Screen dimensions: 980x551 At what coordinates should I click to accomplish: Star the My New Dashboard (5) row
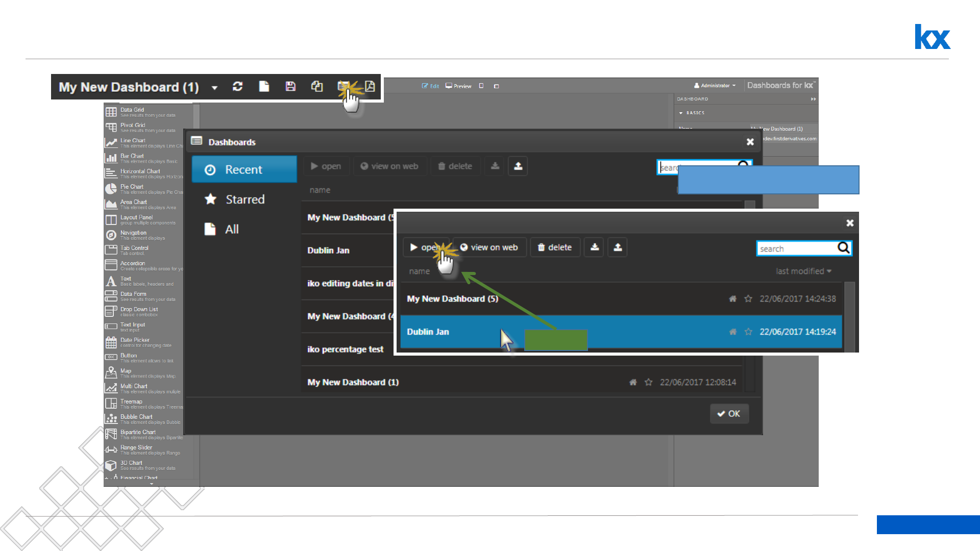(748, 299)
